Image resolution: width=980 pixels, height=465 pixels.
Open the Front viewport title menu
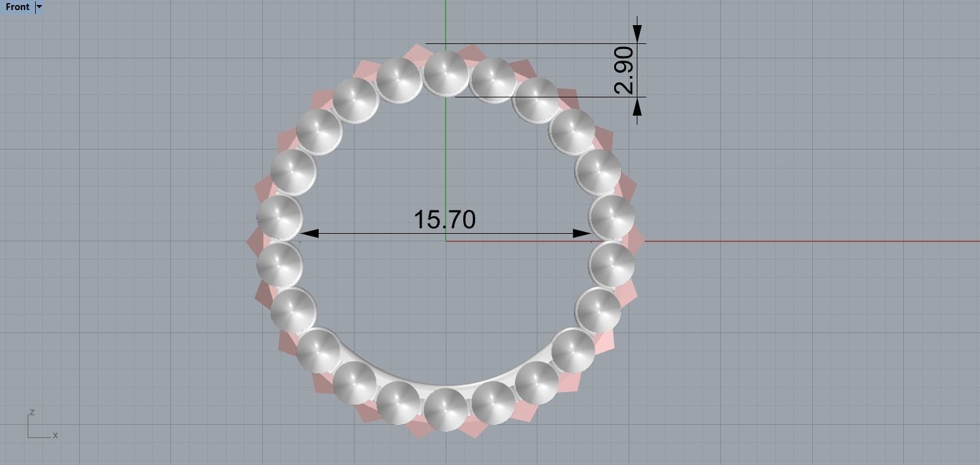pos(18,7)
